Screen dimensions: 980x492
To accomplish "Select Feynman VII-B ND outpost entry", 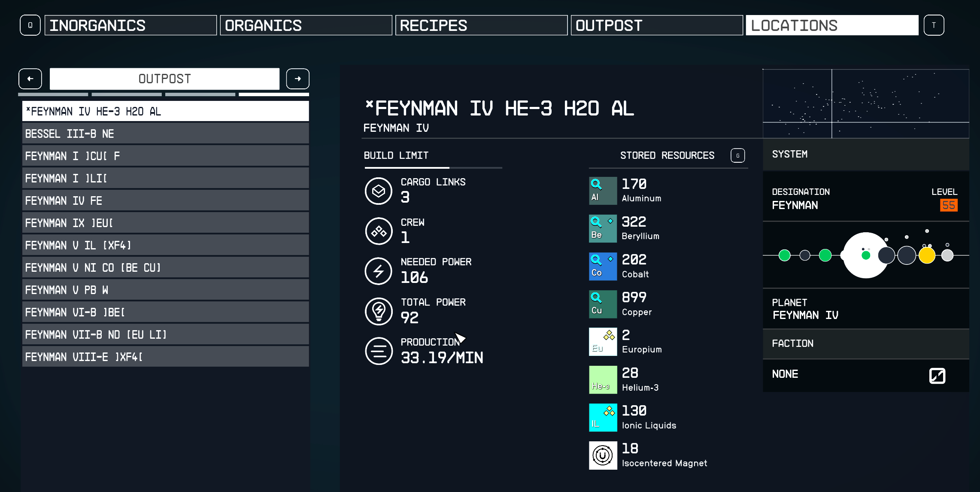I will [x=165, y=335].
